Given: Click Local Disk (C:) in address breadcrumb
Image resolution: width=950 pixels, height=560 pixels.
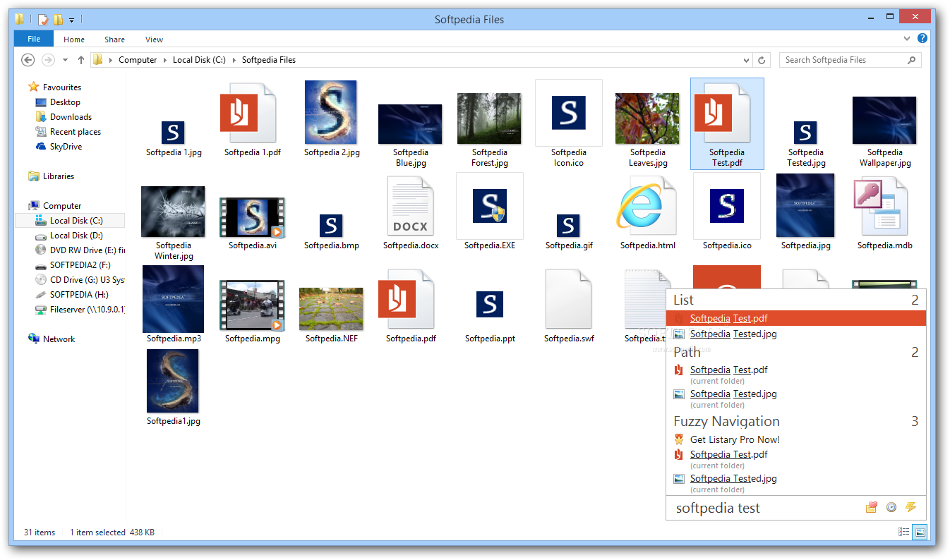Looking at the screenshot, I should [199, 60].
